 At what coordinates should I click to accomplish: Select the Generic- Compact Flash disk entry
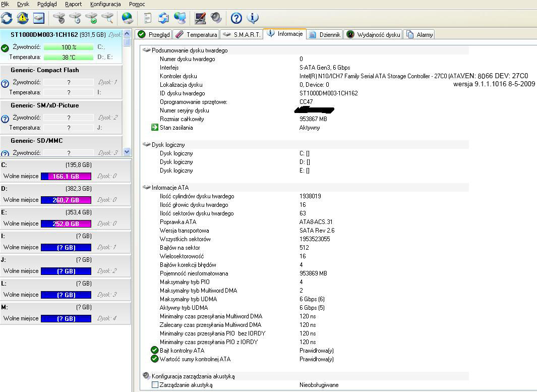(x=61, y=82)
